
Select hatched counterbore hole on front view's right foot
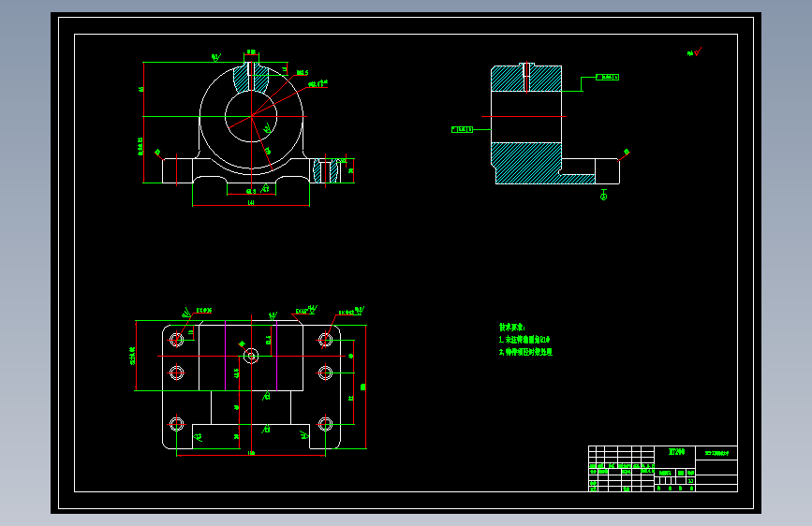(x=326, y=171)
